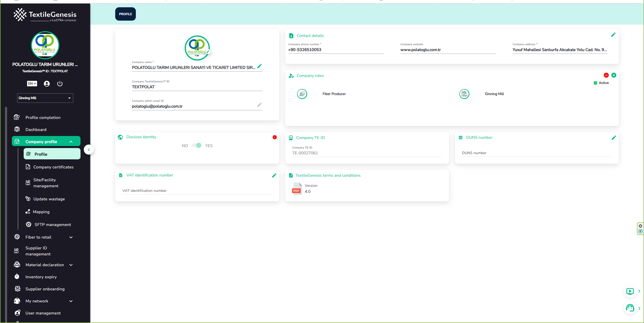Screen dimensions: 644x323
Task: Expand the My network menu
Action: tap(71, 301)
